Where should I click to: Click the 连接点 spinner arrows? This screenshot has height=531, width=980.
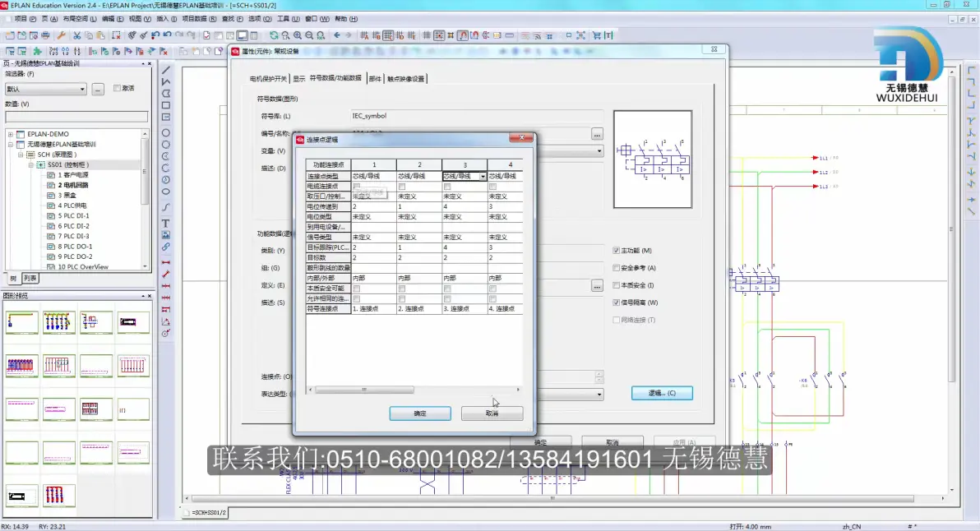click(x=599, y=376)
